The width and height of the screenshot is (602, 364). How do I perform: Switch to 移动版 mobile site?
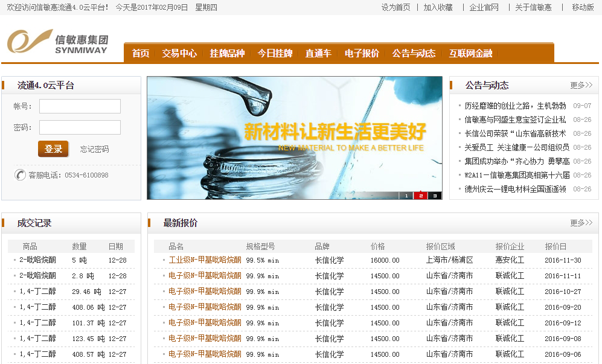(x=583, y=7)
